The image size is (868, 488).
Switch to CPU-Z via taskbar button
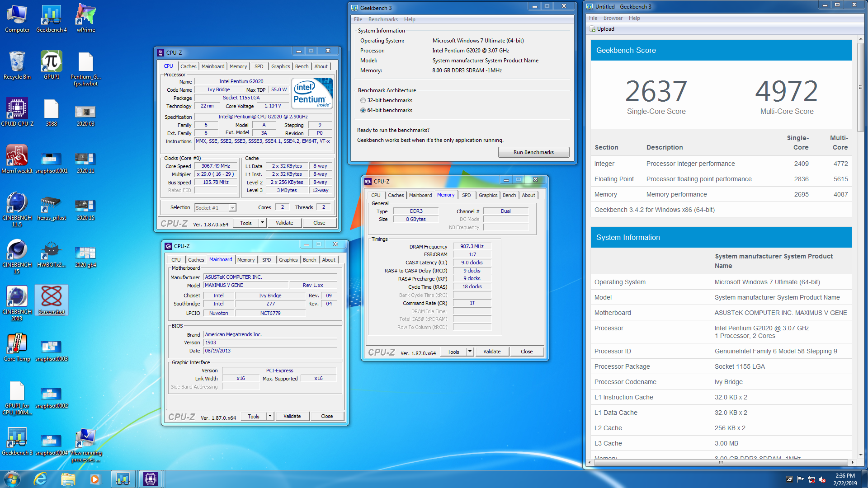click(x=150, y=479)
